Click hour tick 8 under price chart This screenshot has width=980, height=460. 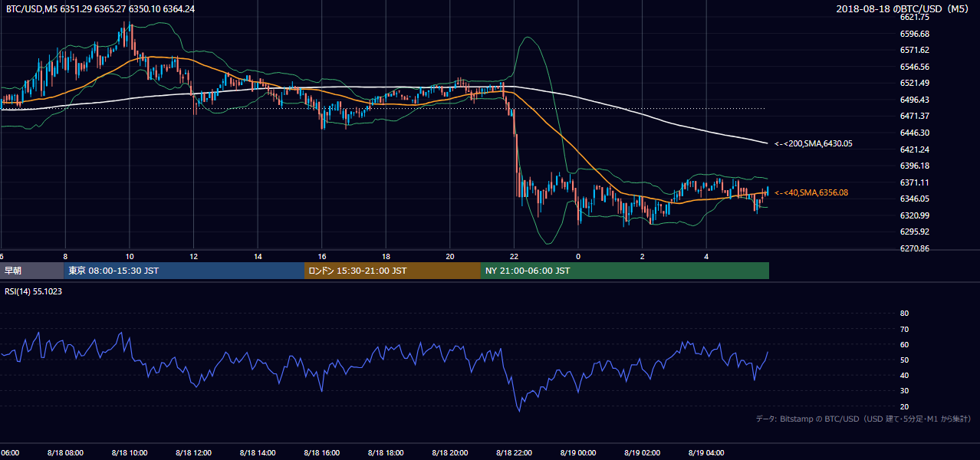tap(65, 257)
